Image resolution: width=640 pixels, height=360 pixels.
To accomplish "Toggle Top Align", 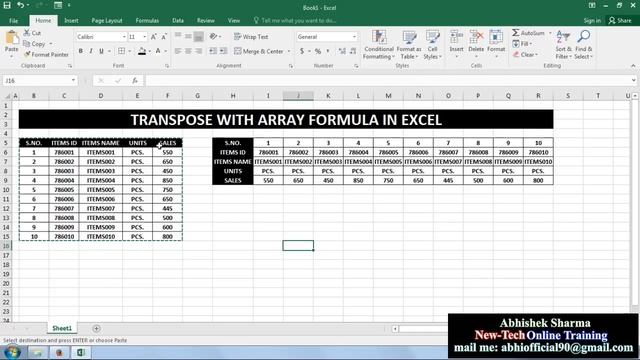I will [178, 37].
